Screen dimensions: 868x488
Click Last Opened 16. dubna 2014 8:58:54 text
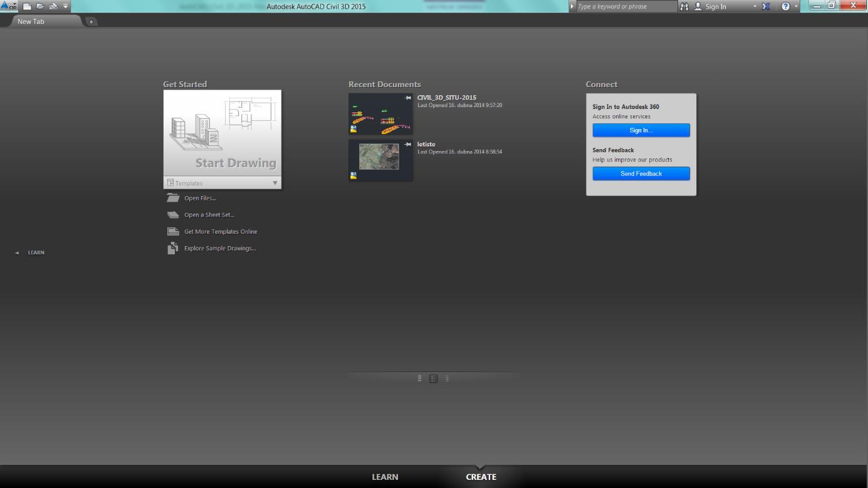tap(459, 152)
